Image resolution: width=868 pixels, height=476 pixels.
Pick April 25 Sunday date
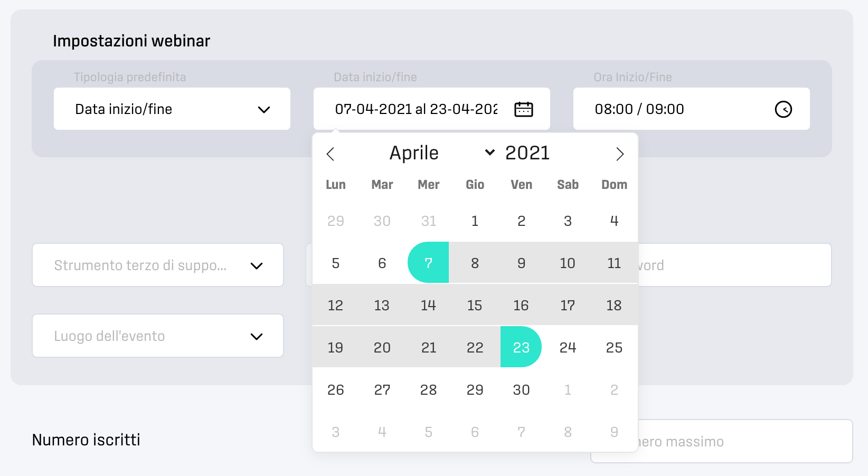pos(614,347)
